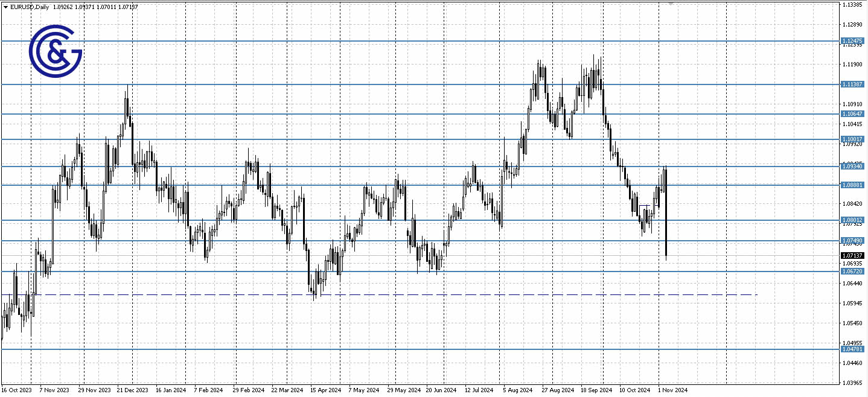Click the highlighted current price tag 1.07137
The height and width of the screenshot is (397, 868).
pyautogui.click(x=851, y=256)
